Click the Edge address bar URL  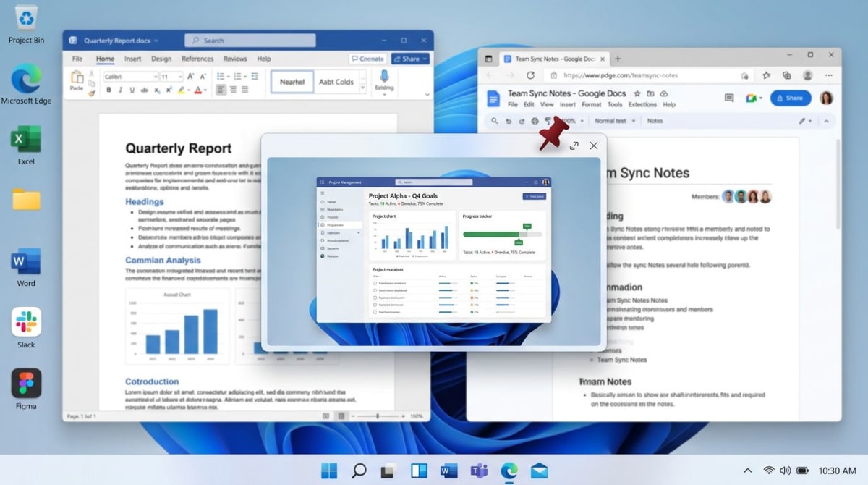621,75
